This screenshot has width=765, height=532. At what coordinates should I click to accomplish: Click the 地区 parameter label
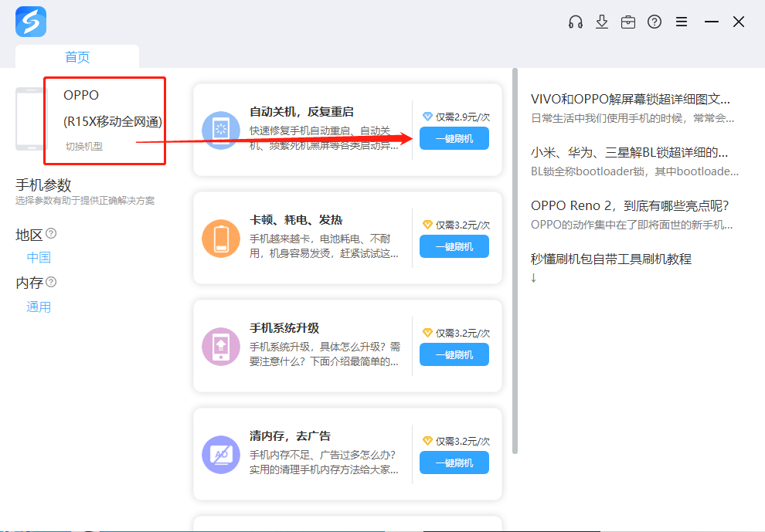coord(29,235)
